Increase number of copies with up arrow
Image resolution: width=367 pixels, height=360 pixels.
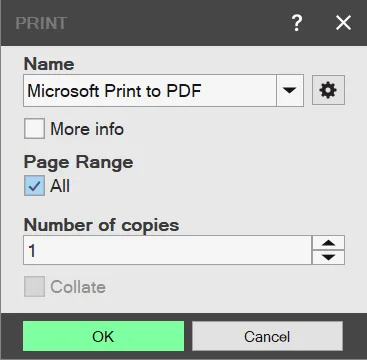(328, 243)
